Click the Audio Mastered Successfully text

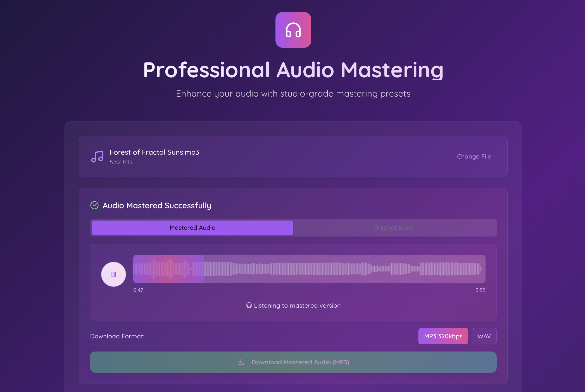(157, 205)
